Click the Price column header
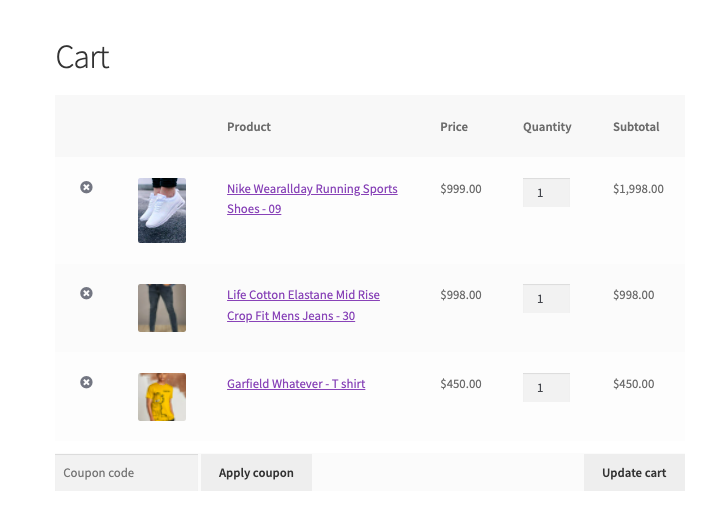Screen dimensions: 714x521 (454, 127)
